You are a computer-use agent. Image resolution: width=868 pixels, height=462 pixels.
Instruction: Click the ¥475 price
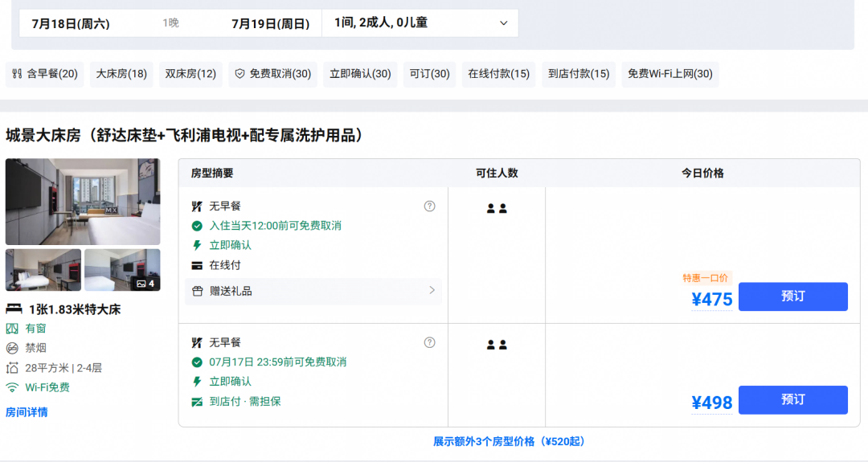[x=712, y=300]
